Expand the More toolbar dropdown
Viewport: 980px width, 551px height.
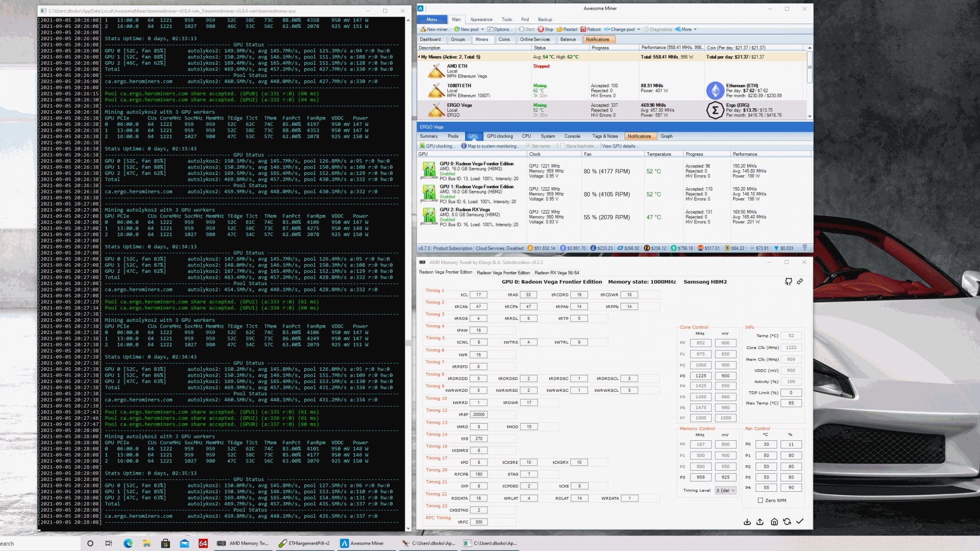[x=686, y=29]
